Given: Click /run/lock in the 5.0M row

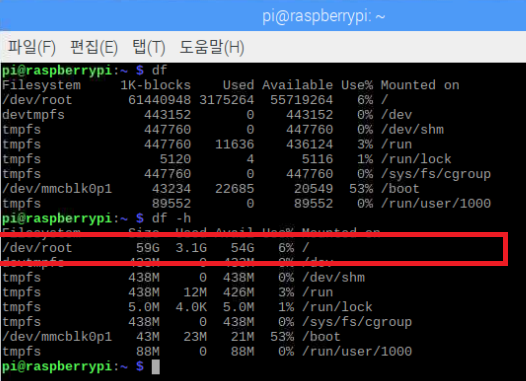Looking at the screenshot, I should click(337, 307).
